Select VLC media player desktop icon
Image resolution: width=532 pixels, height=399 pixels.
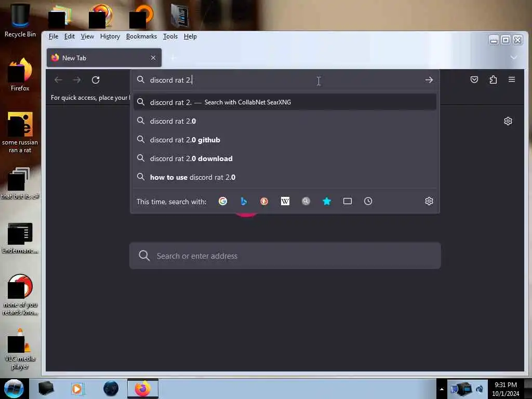pyautogui.click(x=20, y=350)
